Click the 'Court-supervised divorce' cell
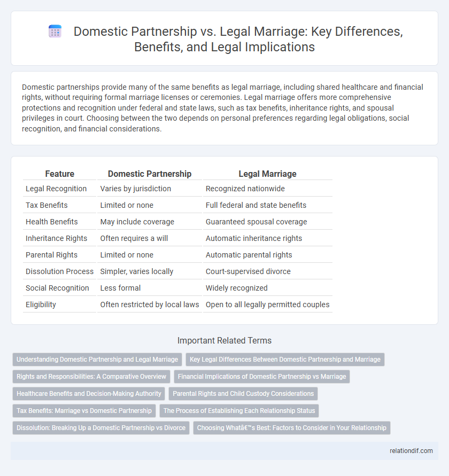 click(248, 271)
